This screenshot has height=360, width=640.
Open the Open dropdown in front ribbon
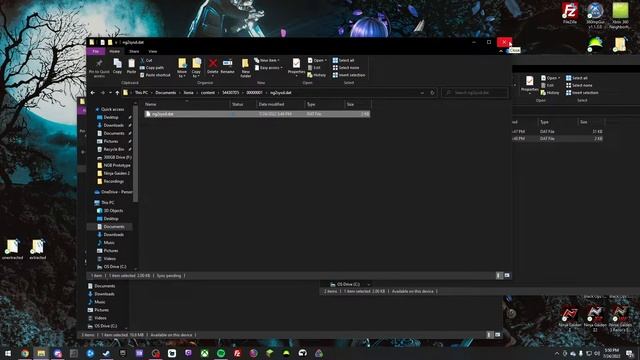(317, 60)
